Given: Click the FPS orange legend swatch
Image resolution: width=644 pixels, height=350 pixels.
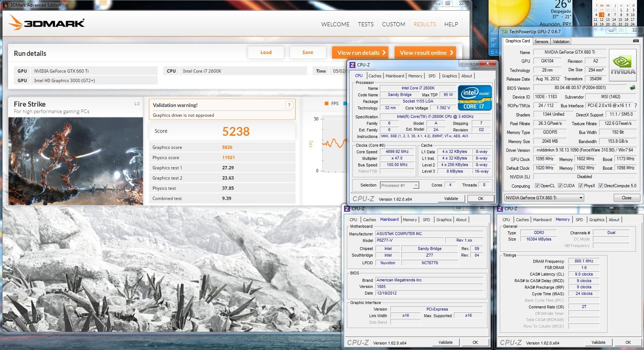Looking at the screenshot, I should tap(327, 104).
